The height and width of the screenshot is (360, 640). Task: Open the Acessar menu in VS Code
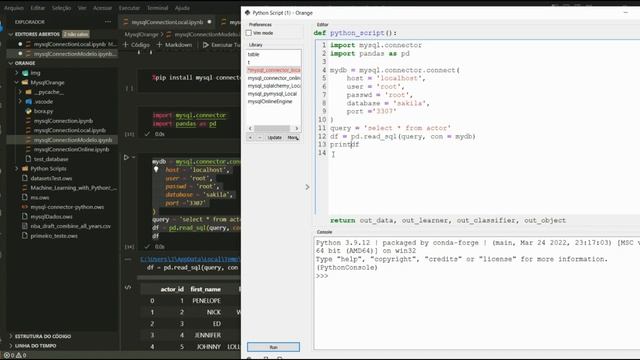[102, 8]
